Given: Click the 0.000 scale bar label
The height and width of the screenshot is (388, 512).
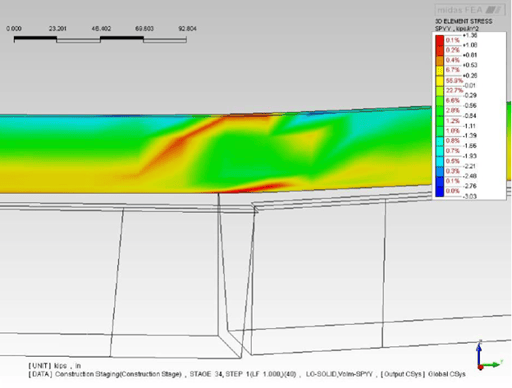Looking at the screenshot, I should 14,29.
